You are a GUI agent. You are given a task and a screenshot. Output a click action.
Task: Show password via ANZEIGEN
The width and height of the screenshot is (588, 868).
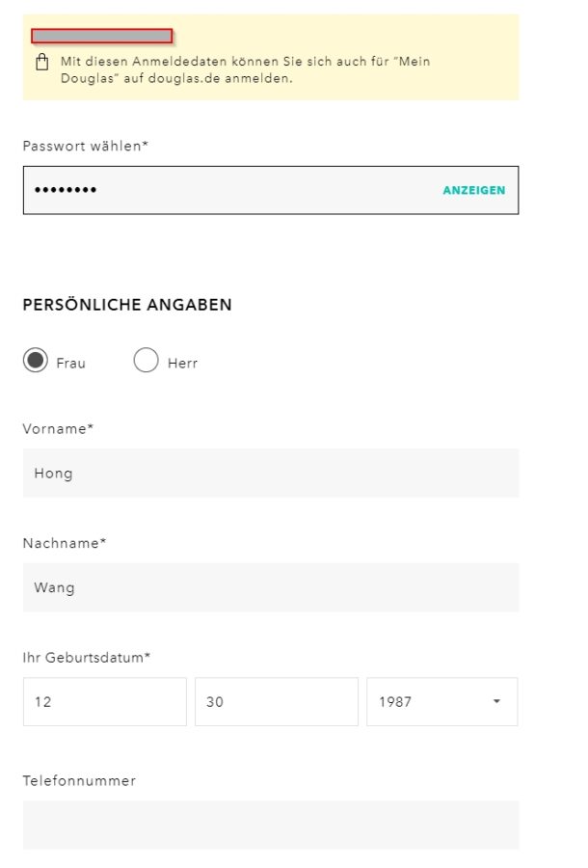pyautogui.click(x=474, y=190)
